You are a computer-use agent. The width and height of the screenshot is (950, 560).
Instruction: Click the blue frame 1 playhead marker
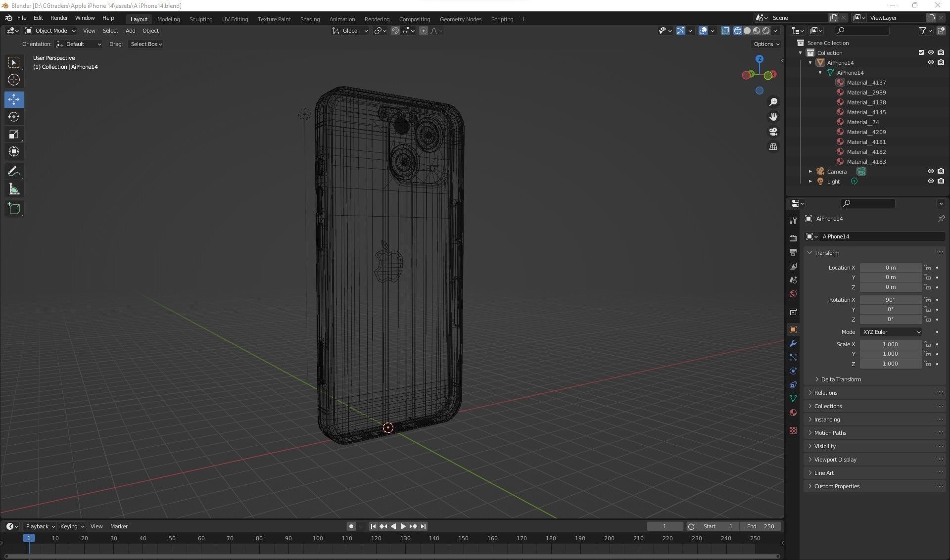29,538
